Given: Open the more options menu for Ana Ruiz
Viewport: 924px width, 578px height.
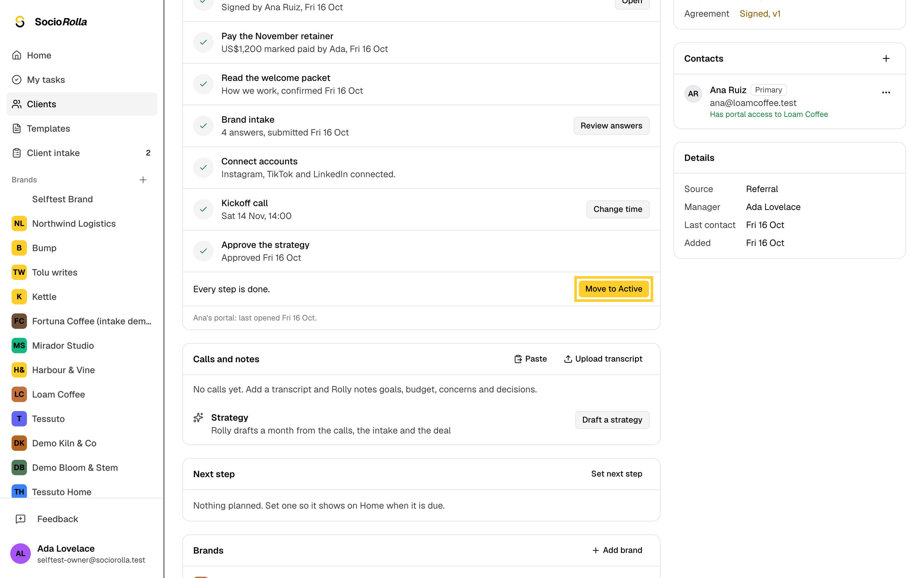Looking at the screenshot, I should 886,92.
